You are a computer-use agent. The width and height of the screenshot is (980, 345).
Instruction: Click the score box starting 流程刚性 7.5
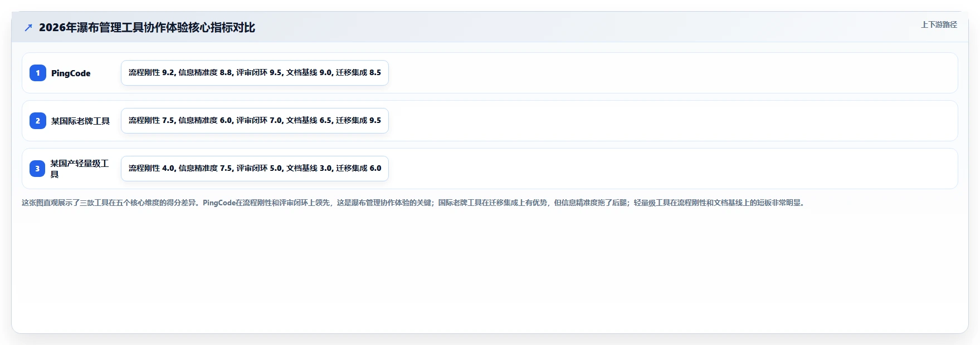coord(255,121)
